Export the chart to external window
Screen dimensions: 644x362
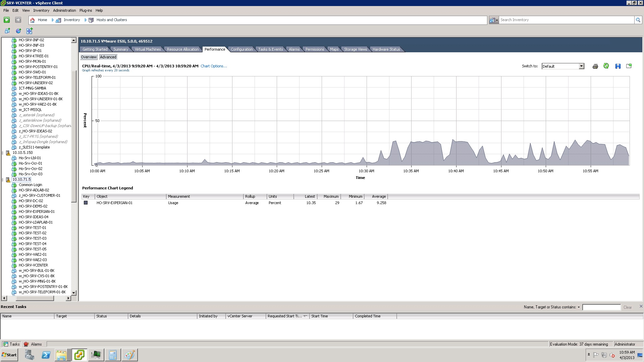coord(629,66)
